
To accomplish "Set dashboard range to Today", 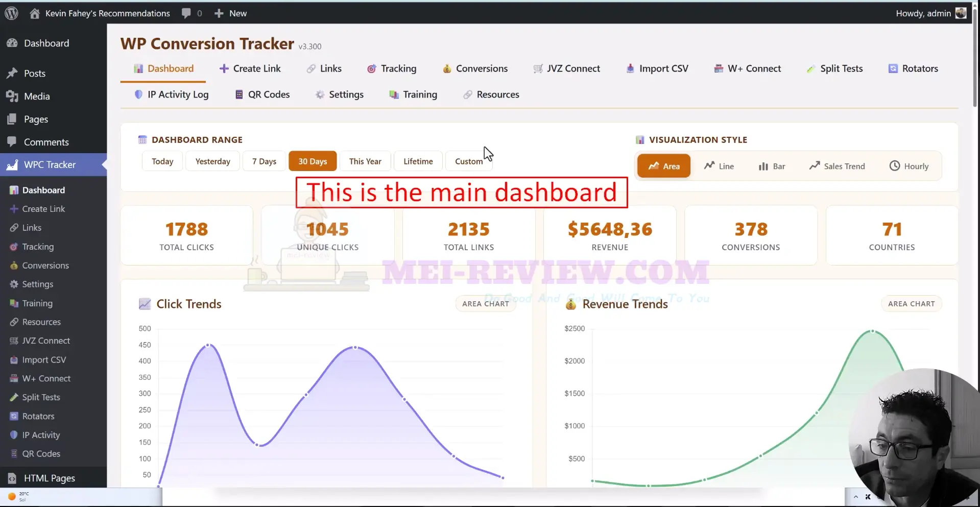I will (x=162, y=161).
